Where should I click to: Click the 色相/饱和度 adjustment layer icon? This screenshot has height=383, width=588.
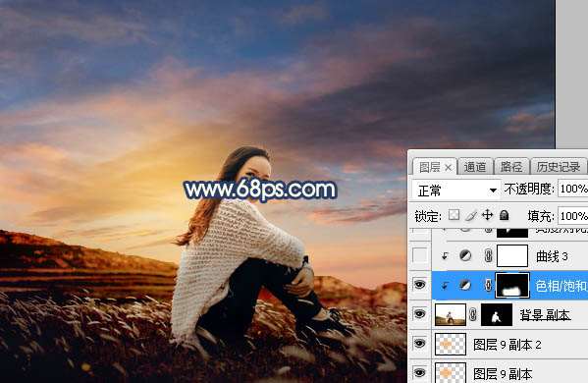pyautogui.click(x=465, y=286)
